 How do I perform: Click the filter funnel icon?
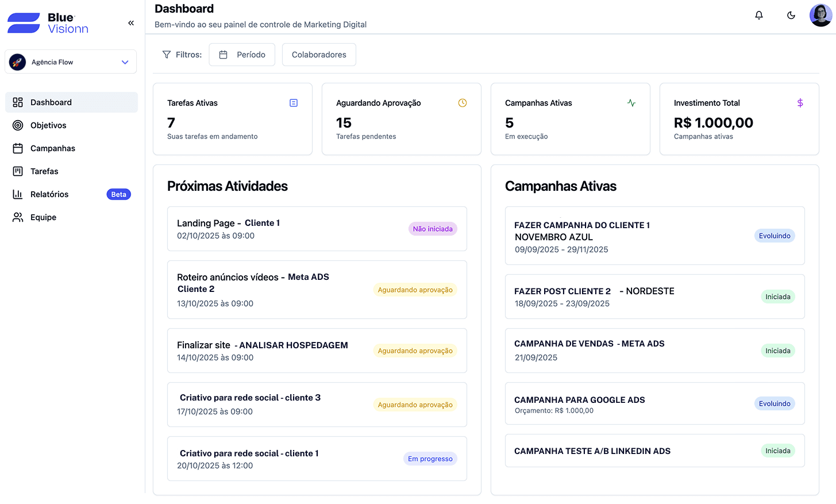pos(167,55)
